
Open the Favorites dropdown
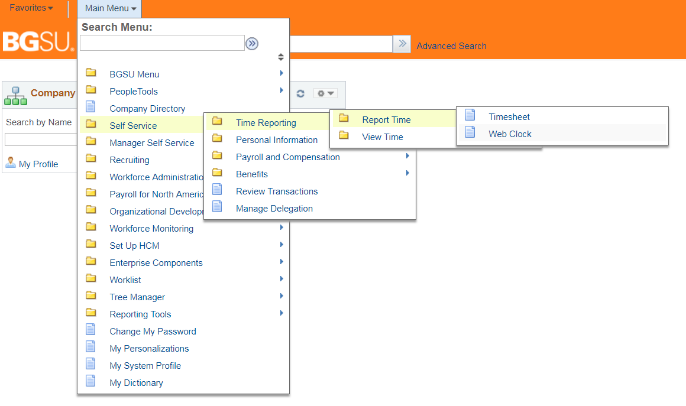coord(31,8)
